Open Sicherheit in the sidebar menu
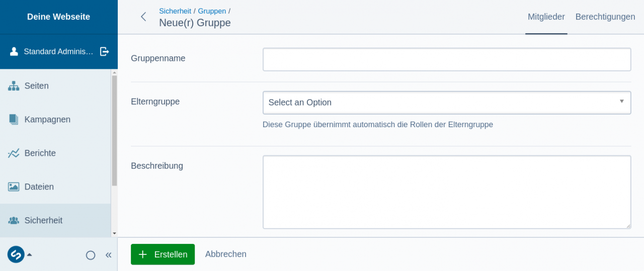 tap(55, 221)
